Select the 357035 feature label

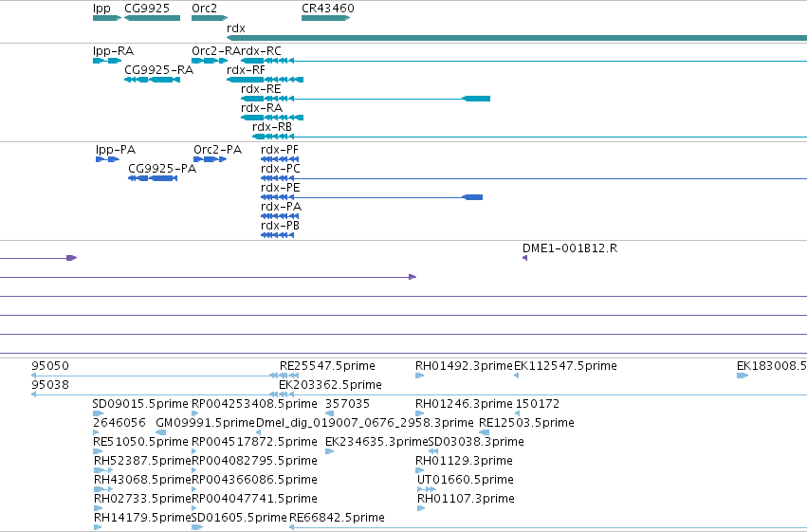pyautogui.click(x=347, y=404)
